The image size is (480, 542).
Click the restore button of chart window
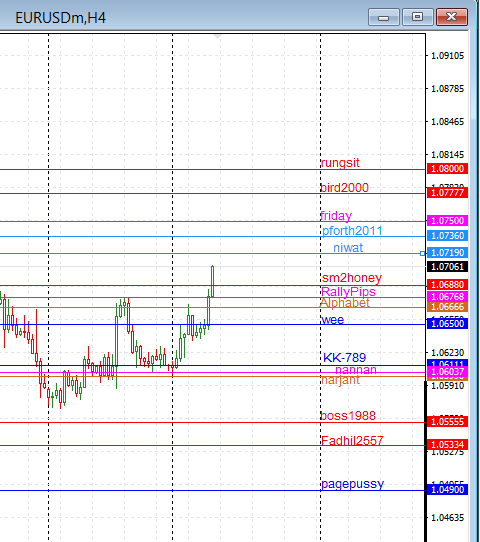tap(417, 17)
